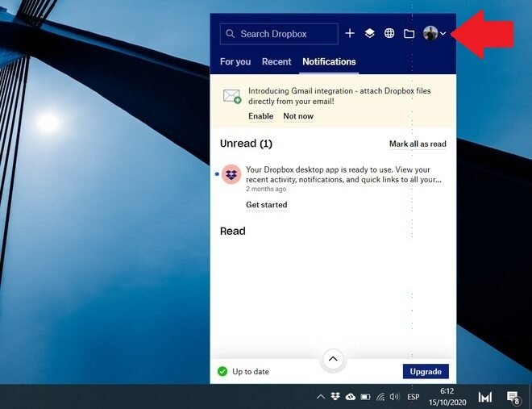Image resolution: width=532 pixels, height=409 pixels.
Task: Click the Dropbox logo notification avatar
Action: tap(231, 174)
